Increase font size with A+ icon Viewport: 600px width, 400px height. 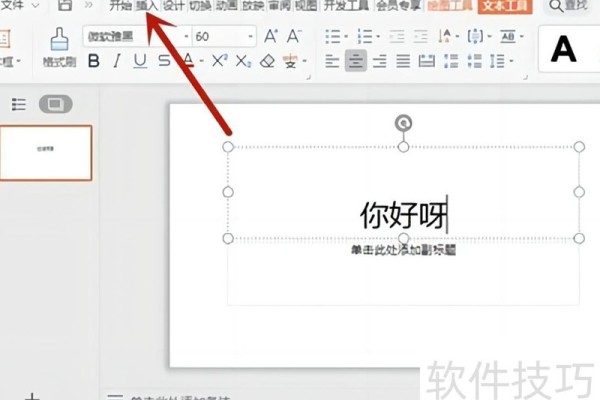(271, 36)
